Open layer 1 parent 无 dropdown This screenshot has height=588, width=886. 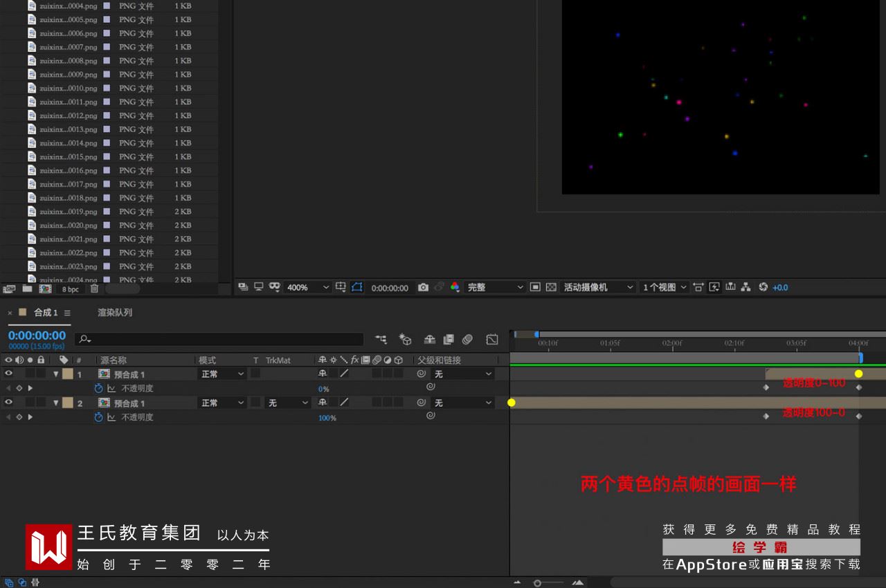463,374
